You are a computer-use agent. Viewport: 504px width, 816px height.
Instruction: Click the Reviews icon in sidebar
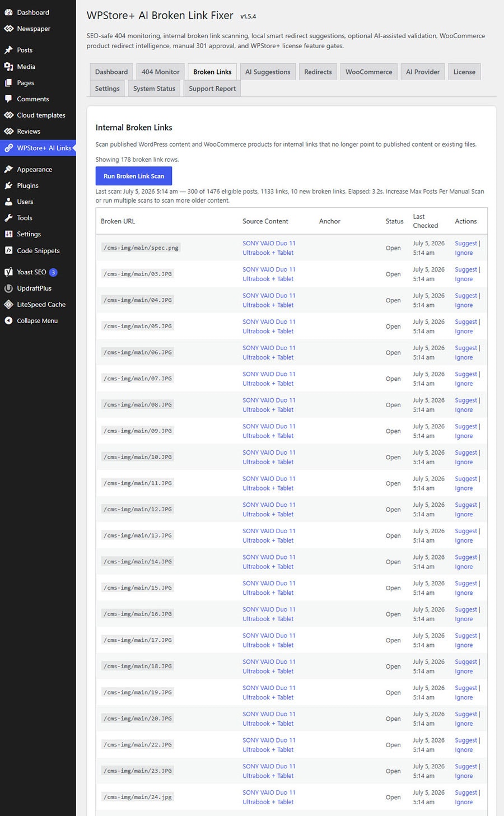pyautogui.click(x=8, y=131)
